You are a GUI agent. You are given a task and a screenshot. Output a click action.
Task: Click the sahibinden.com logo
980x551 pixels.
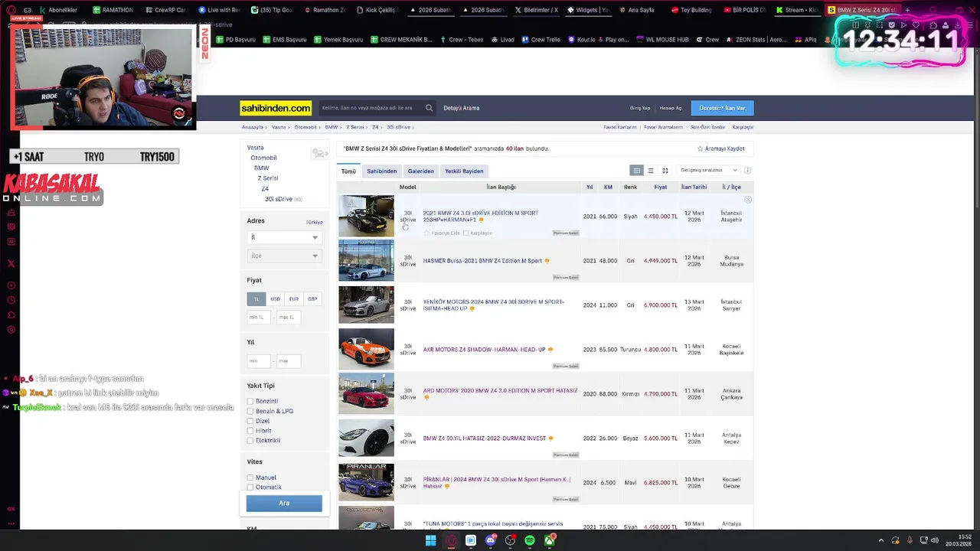pos(276,108)
